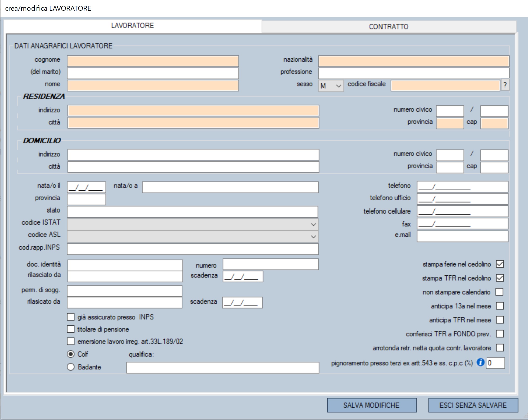Screen dimensions: 528x420
Task: Uncheck stampa TFR nel cedolino
Action: [x=500, y=278]
